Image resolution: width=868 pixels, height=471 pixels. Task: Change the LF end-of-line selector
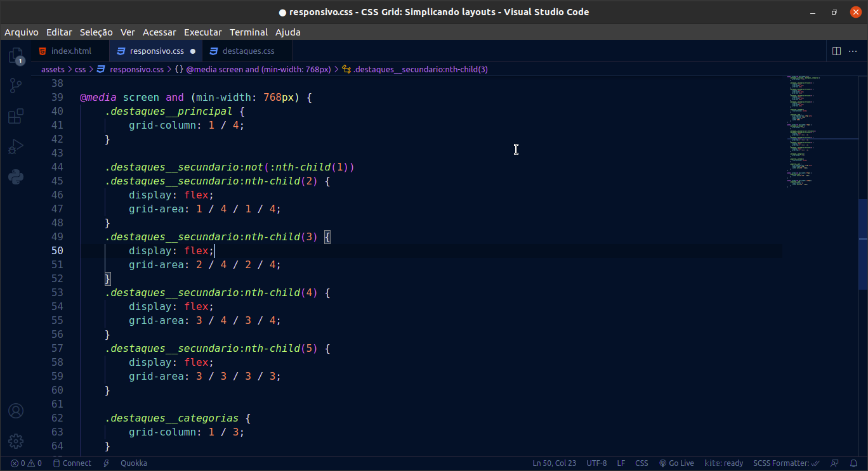point(621,463)
